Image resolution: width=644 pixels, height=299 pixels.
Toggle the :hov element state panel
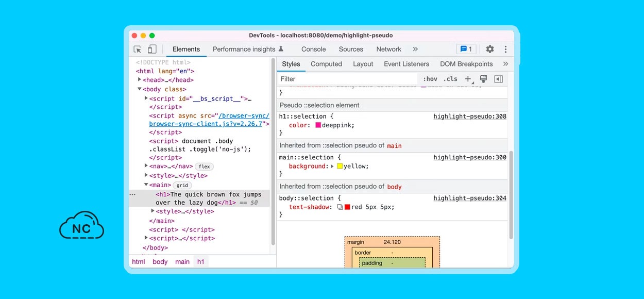tap(430, 79)
